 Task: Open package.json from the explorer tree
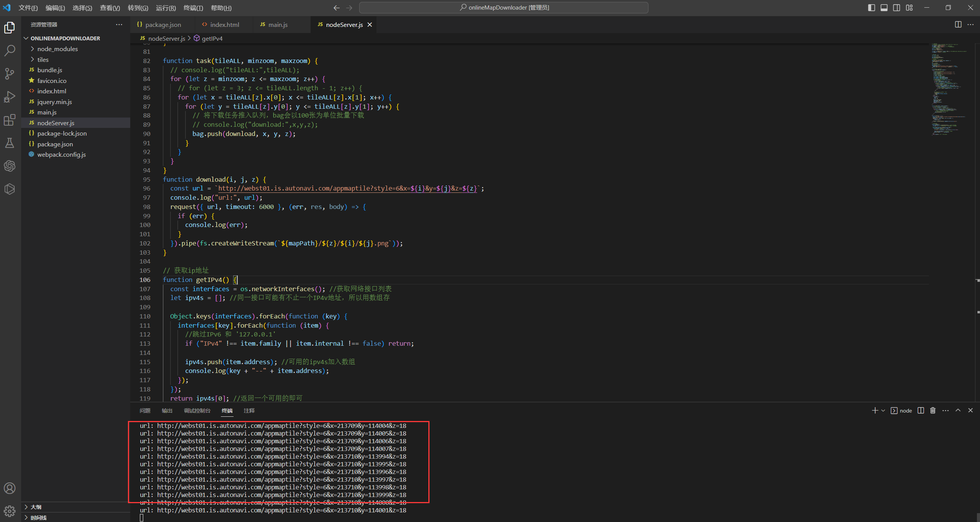76,144
